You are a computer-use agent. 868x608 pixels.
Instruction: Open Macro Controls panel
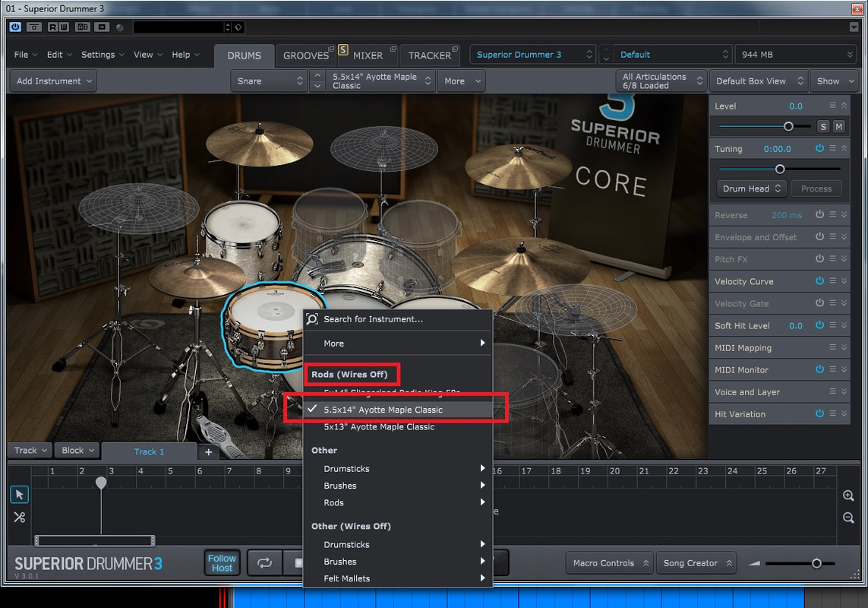(610, 563)
